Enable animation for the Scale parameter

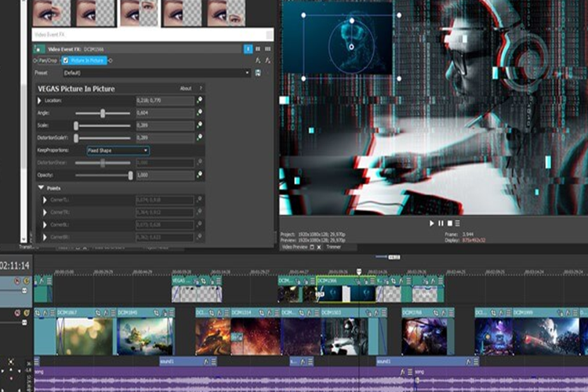199,125
